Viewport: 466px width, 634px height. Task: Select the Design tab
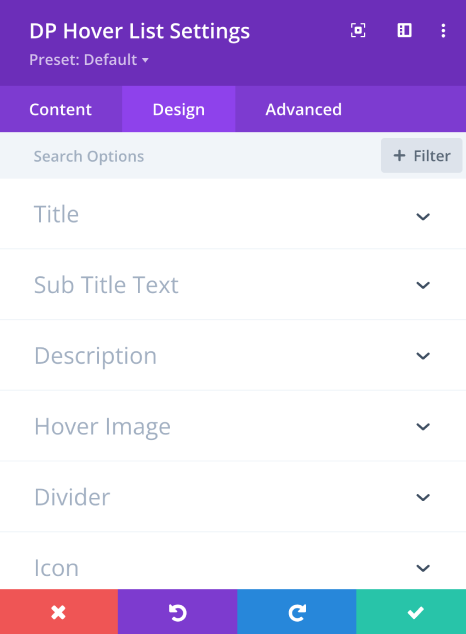[x=179, y=109]
